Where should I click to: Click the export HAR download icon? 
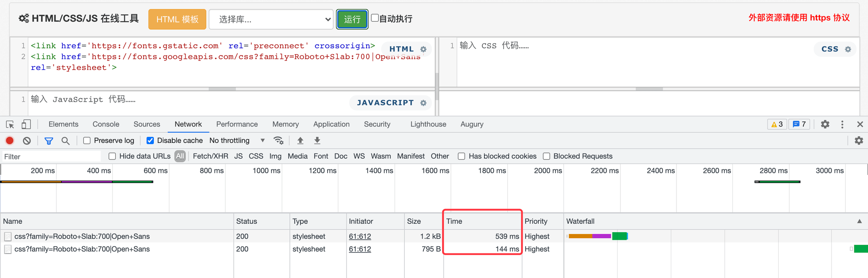[x=317, y=141]
